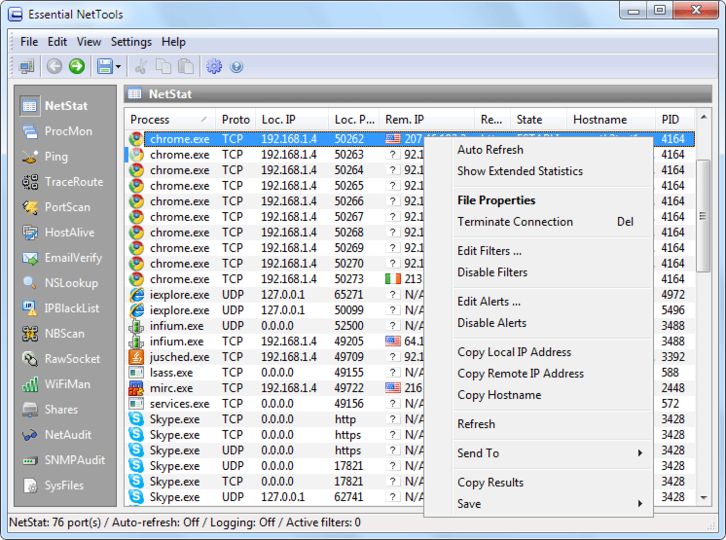Open the NetAudit tool
The width and height of the screenshot is (726, 540).
click(x=56, y=435)
